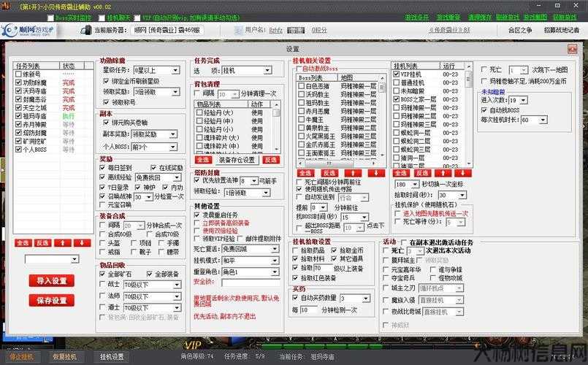Click 全选 below the 物品列表
Viewport: 588px width, 365px height.
coord(203,160)
